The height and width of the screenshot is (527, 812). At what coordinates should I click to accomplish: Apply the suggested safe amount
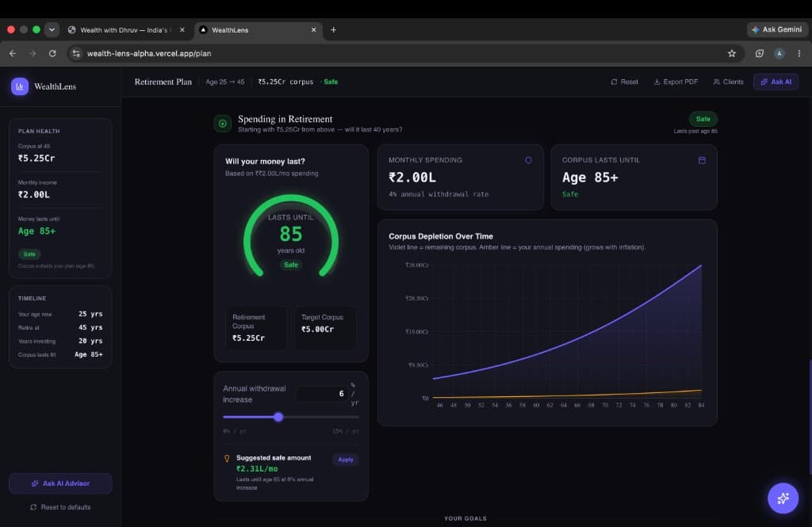click(346, 460)
